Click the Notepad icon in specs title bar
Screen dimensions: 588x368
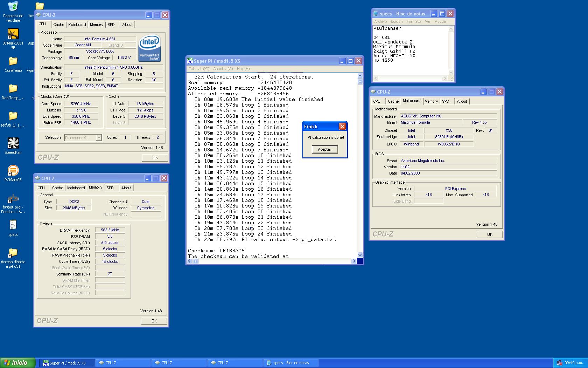click(376, 14)
